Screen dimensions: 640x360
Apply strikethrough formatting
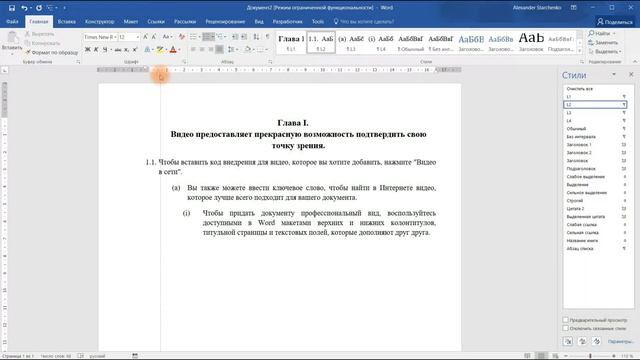tap(118, 49)
